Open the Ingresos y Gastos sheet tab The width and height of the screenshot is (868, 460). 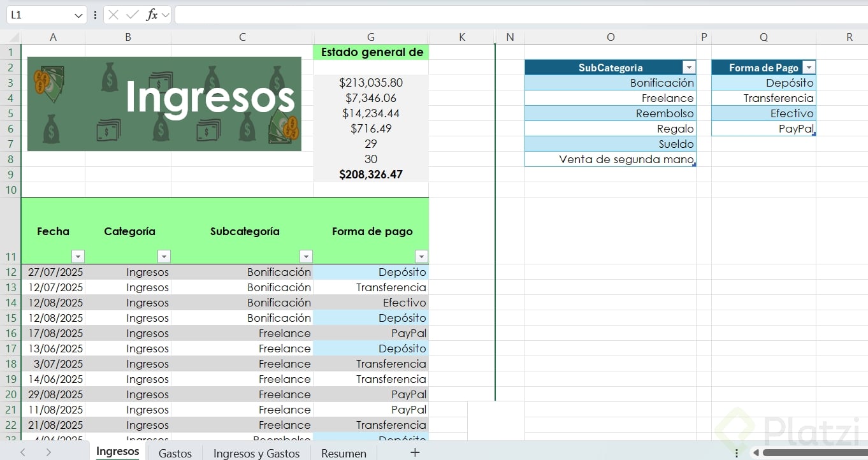pos(256,453)
